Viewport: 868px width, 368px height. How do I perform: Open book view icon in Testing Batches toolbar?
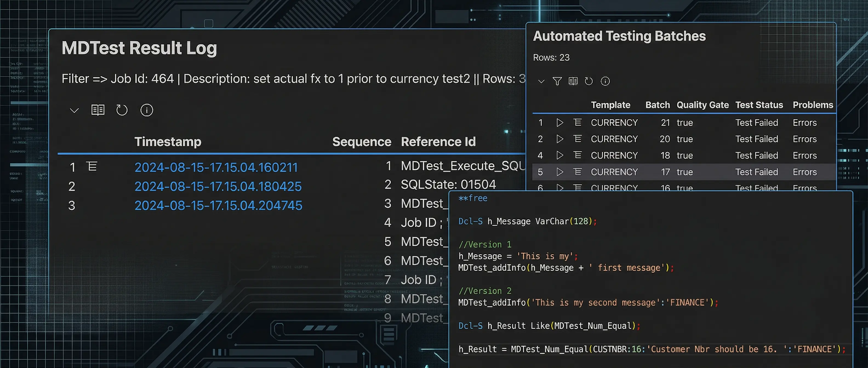(x=573, y=81)
